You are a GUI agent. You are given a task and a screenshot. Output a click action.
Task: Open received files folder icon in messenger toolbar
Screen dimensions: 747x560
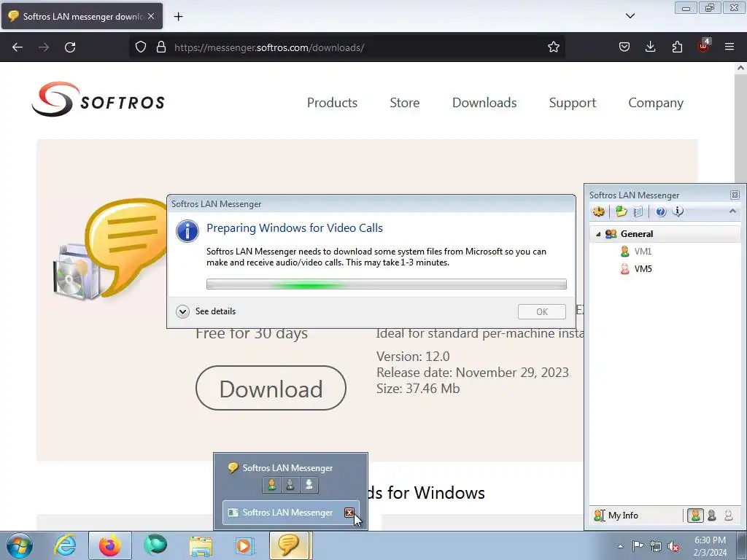[622, 211]
